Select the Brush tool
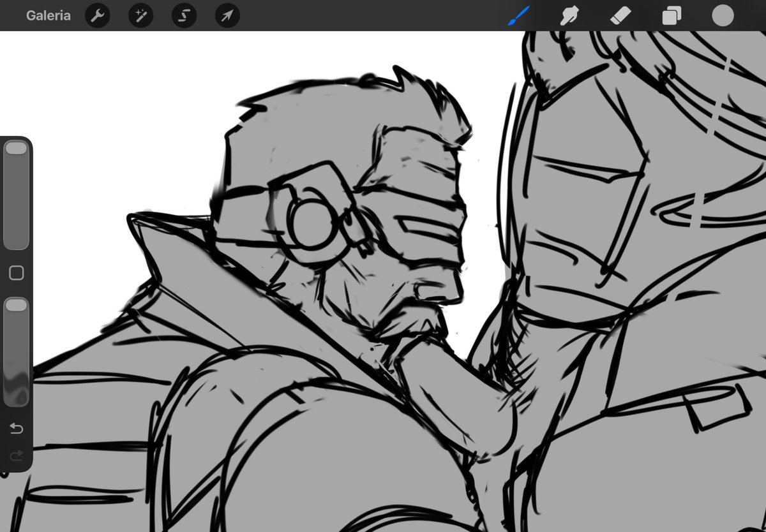The image size is (766, 532). (x=519, y=15)
